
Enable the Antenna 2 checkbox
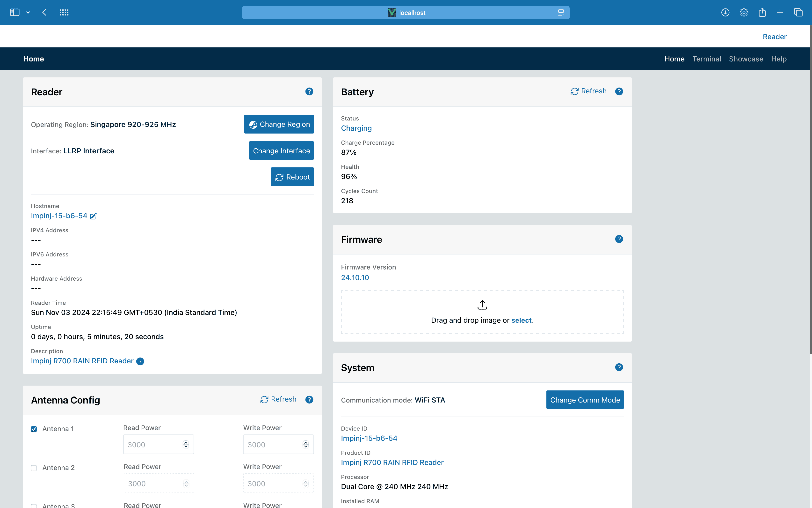34,468
